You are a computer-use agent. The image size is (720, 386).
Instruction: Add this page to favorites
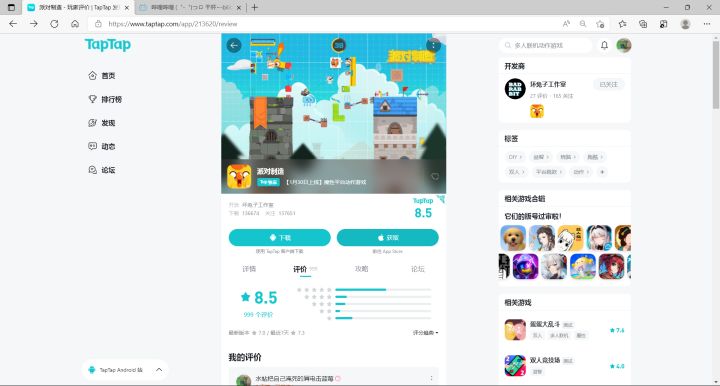(600, 24)
